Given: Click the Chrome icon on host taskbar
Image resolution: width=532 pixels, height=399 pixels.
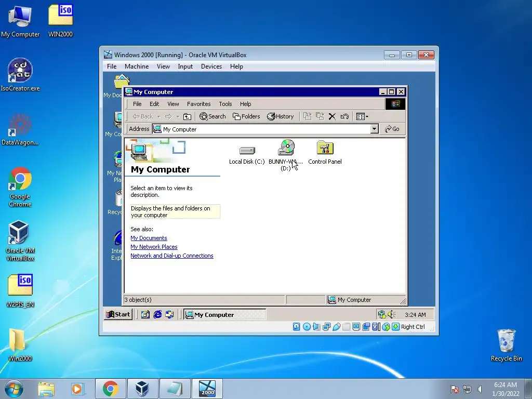Looking at the screenshot, I should pyautogui.click(x=110, y=389).
